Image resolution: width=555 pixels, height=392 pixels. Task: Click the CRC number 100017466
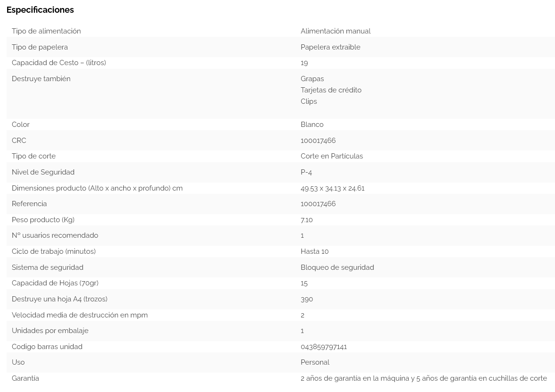point(318,141)
